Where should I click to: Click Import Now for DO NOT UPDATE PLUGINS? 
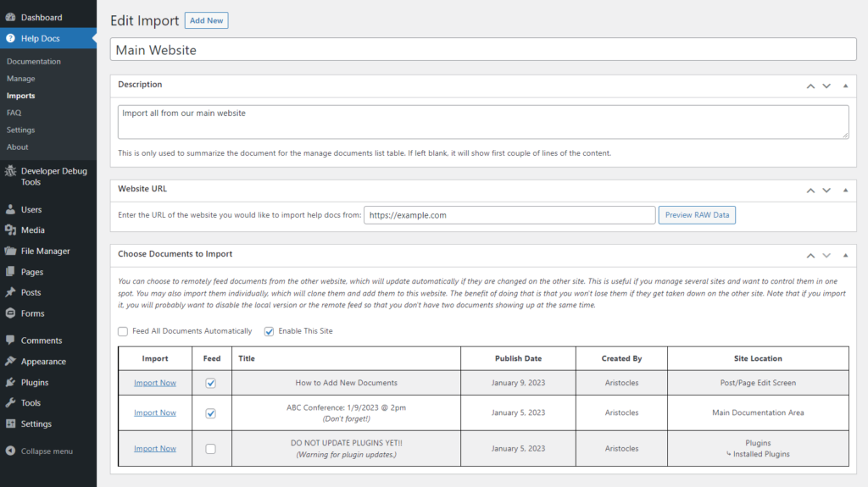pyautogui.click(x=155, y=449)
